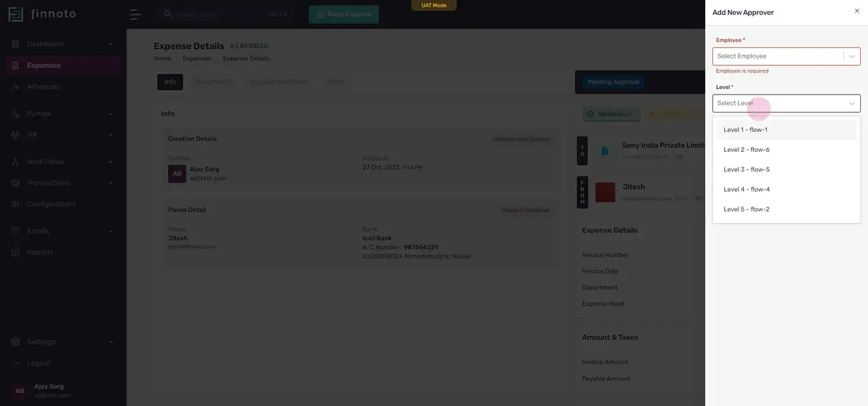Click the Select Level dropdown chevron
Viewport: 868px width, 406px height.
point(852,104)
